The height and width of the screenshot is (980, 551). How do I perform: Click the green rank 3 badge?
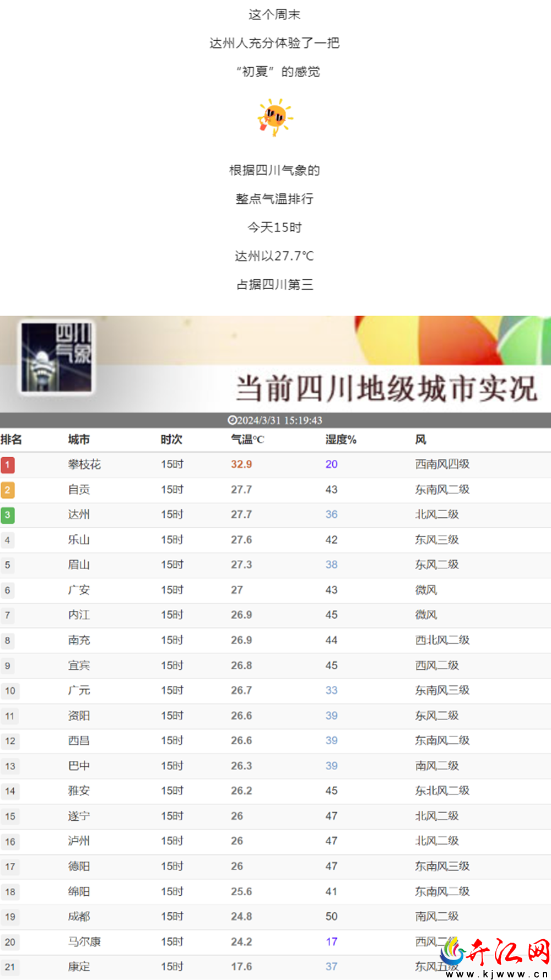[8, 515]
